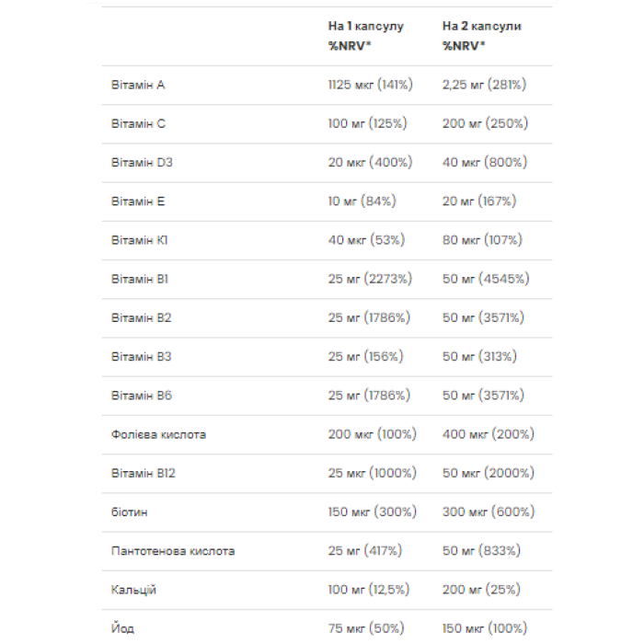
Task: Click the біотин row label
Action: coord(127,512)
